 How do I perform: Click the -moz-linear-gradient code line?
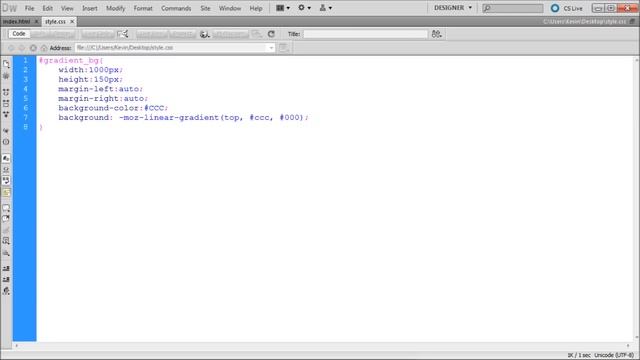[183, 118]
